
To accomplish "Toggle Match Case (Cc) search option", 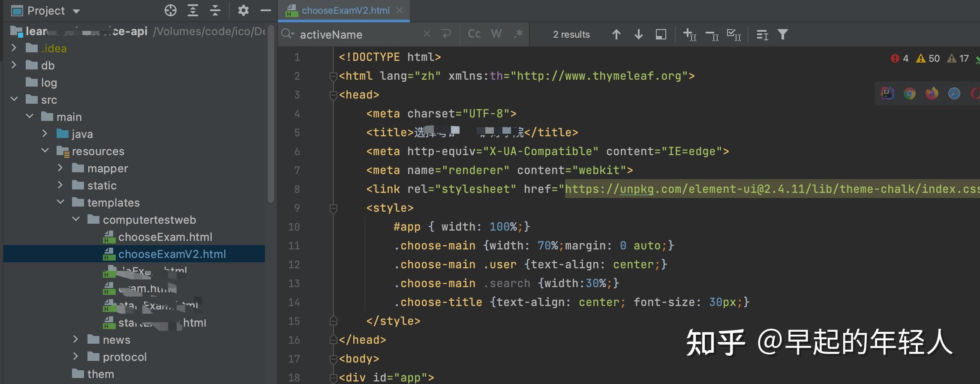I will click(x=474, y=34).
